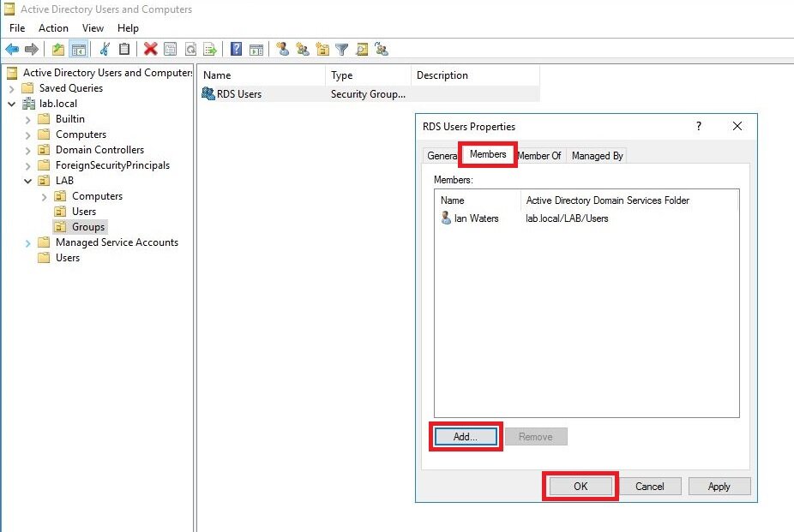Go up one level with the folder icon
This screenshot has height=532, width=794.
coord(58,49)
